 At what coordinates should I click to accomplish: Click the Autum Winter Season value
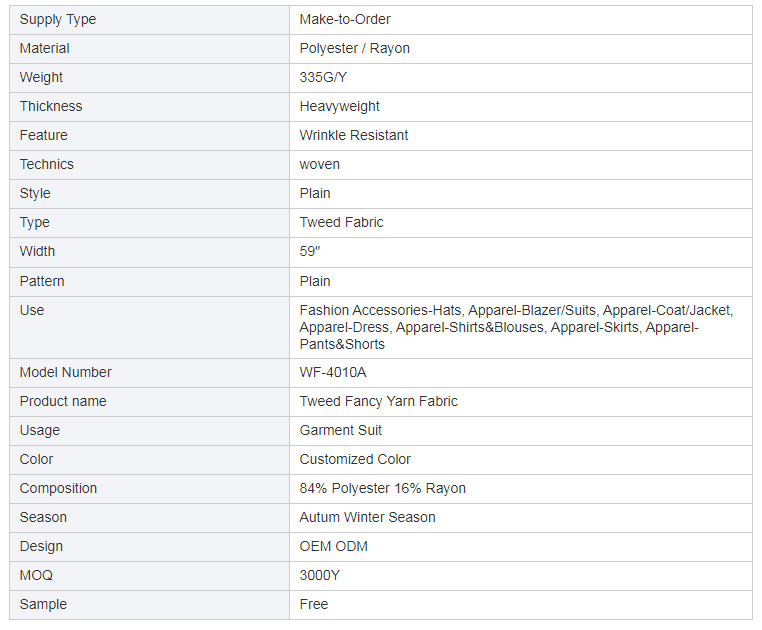pos(367,517)
